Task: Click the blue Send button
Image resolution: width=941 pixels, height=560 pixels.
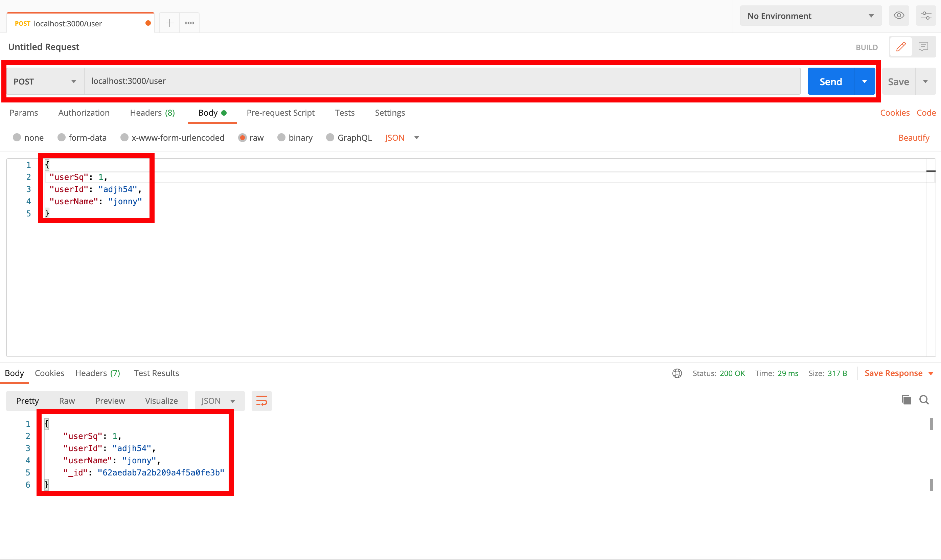Action: tap(830, 81)
